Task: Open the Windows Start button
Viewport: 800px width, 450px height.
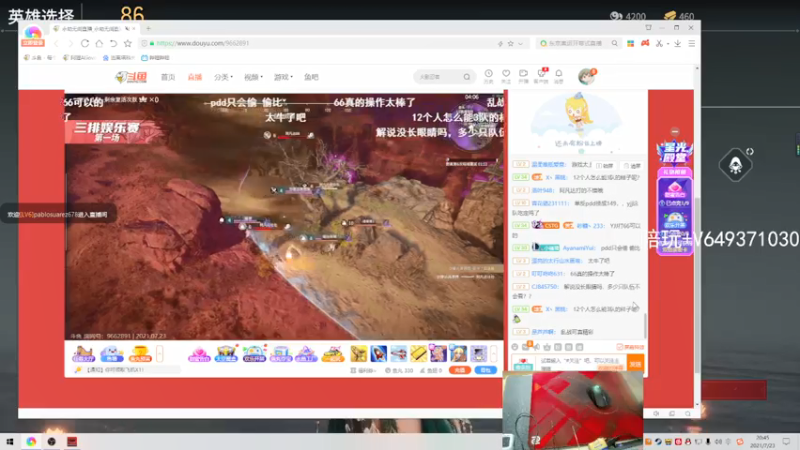Action: coord(10,441)
